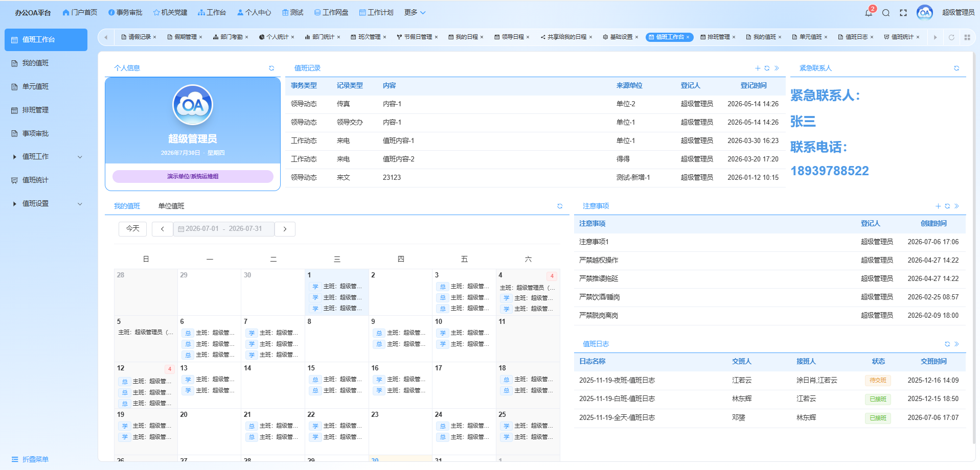Viewport: 980px width, 470px height.
Task: Refresh the 值班记录 panel
Action: click(767, 68)
